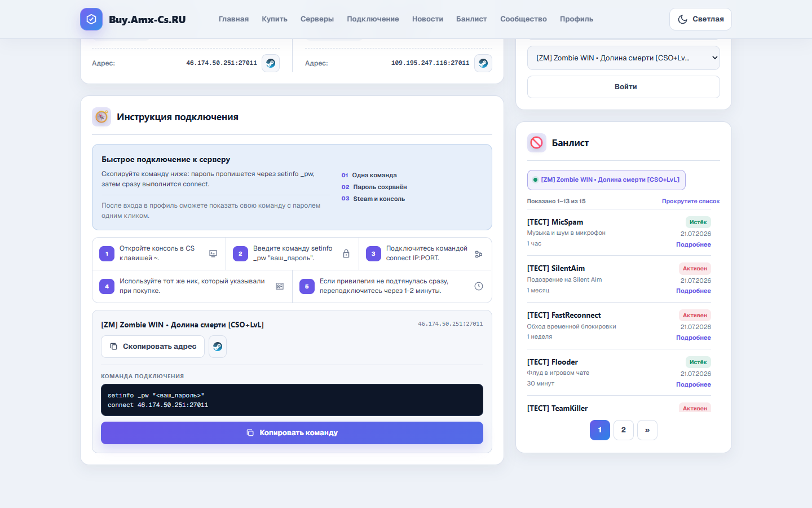Click the 03 Steam и консоль item
This screenshot has height=508, width=812.
point(373,199)
